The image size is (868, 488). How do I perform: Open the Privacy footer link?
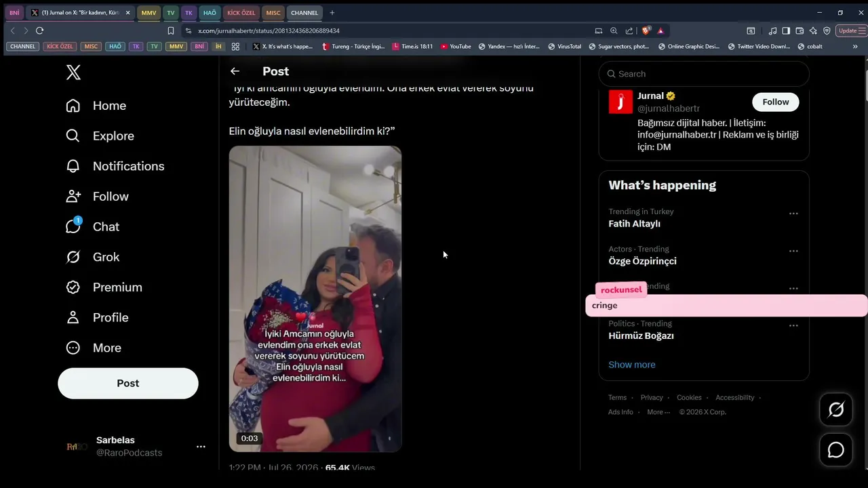click(x=652, y=398)
